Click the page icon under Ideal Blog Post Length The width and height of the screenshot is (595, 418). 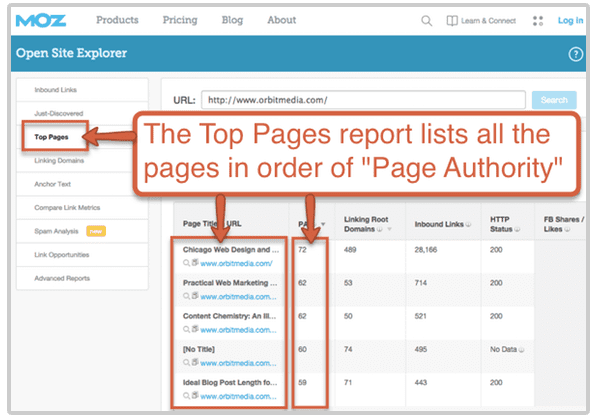pyautogui.click(x=195, y=395)
